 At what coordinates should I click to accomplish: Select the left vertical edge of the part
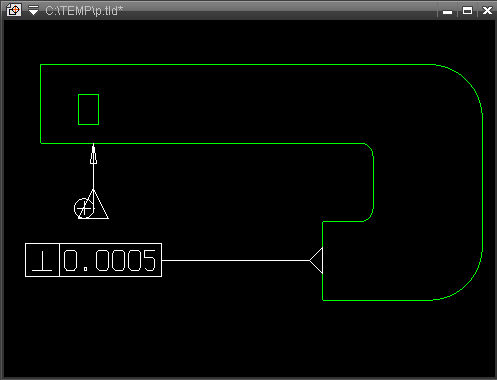click(41, 104)
